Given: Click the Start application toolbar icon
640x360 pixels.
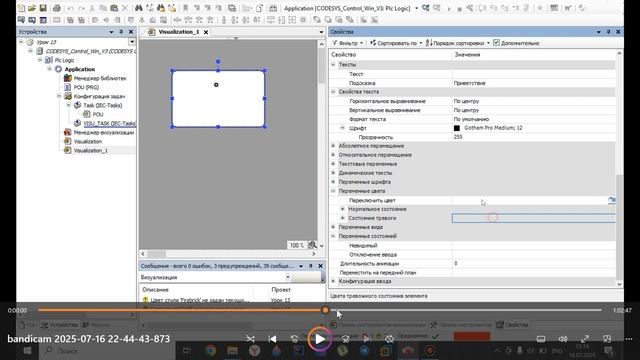Looking at the screenshot, I should click(449, 9).
